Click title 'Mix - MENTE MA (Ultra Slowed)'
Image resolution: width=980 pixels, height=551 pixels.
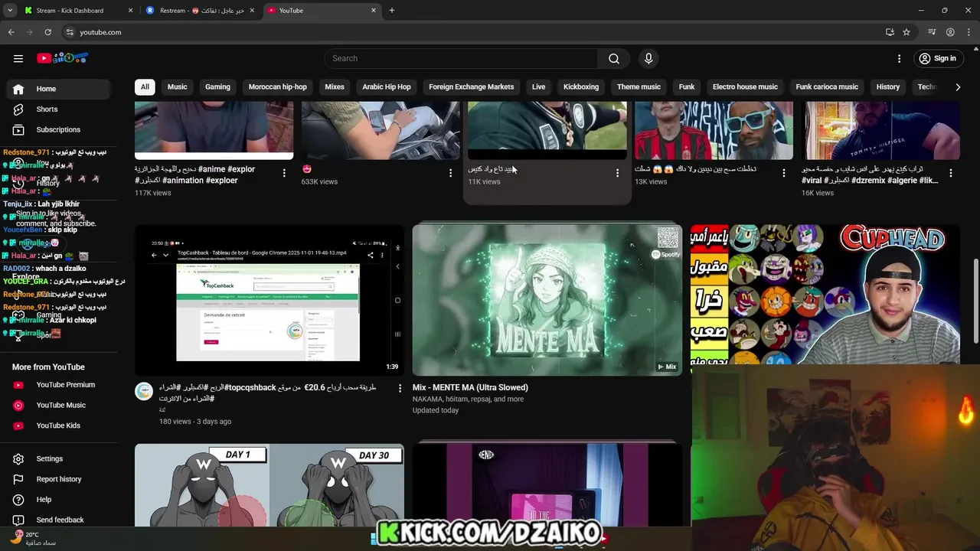470,387
